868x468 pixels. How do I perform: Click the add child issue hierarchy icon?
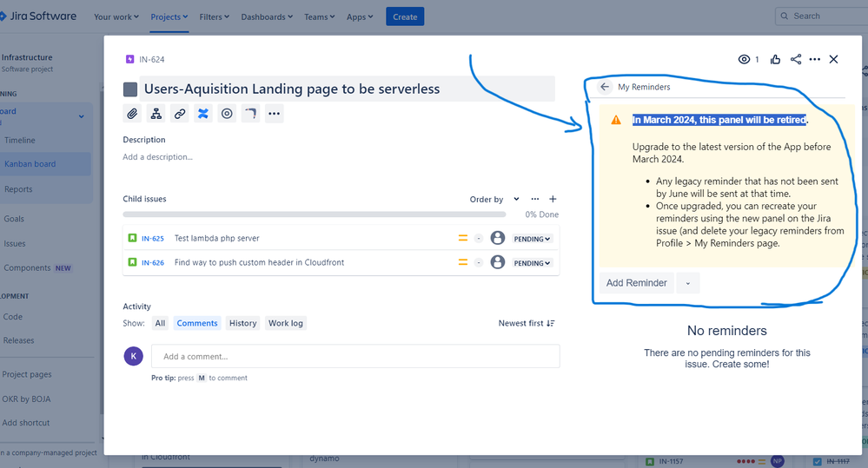[x=156, y=114]
